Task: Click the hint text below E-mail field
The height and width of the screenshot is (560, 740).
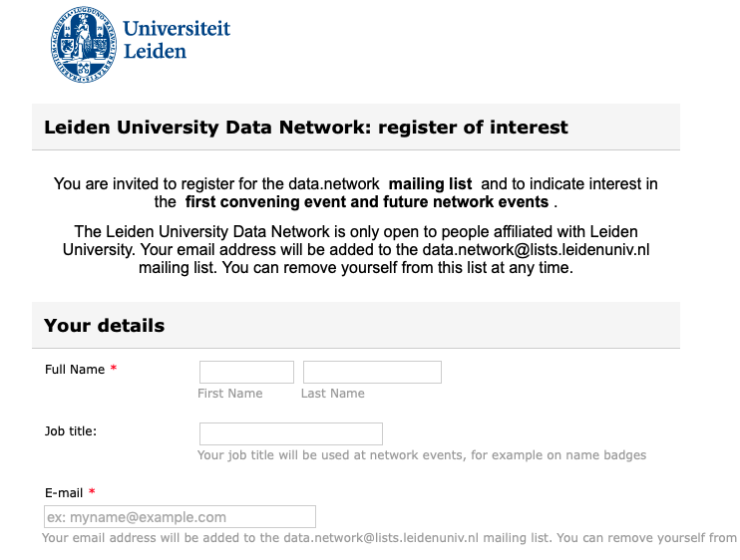Action: click(389, 538)
